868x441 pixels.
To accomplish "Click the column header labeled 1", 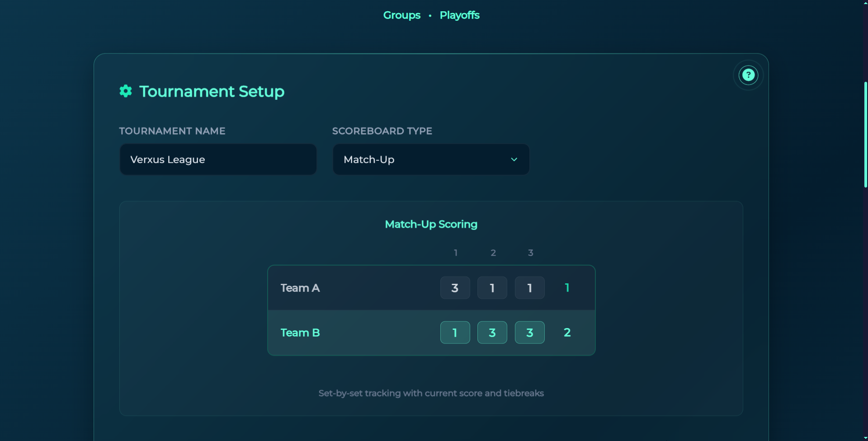I will (x=455, y=253).
